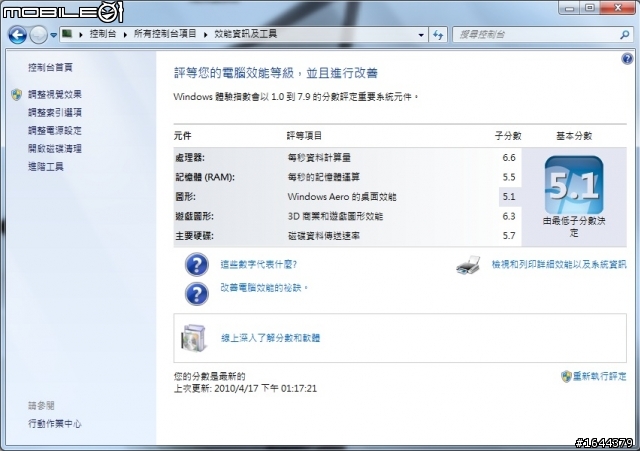The width and height of the screenshot is (640, 451).
Task: Click the search magnifier icon
Action: pyautogui.click(x=624, y=35)
